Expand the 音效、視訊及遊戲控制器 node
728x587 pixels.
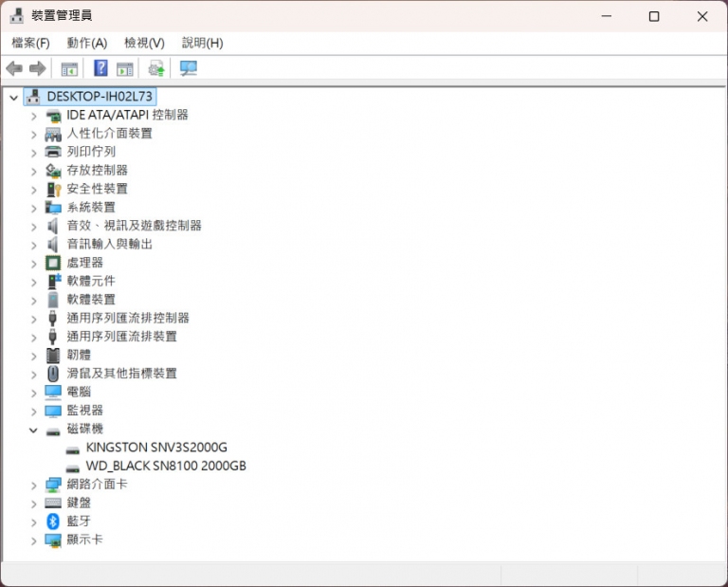(x=33, y=227)
